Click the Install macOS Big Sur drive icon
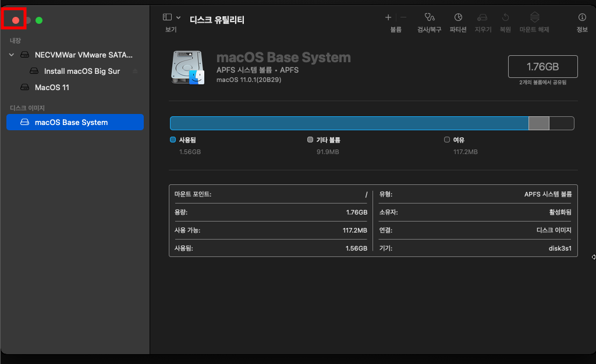Viewport: 596px width, 364px height. tap(34, 71)
